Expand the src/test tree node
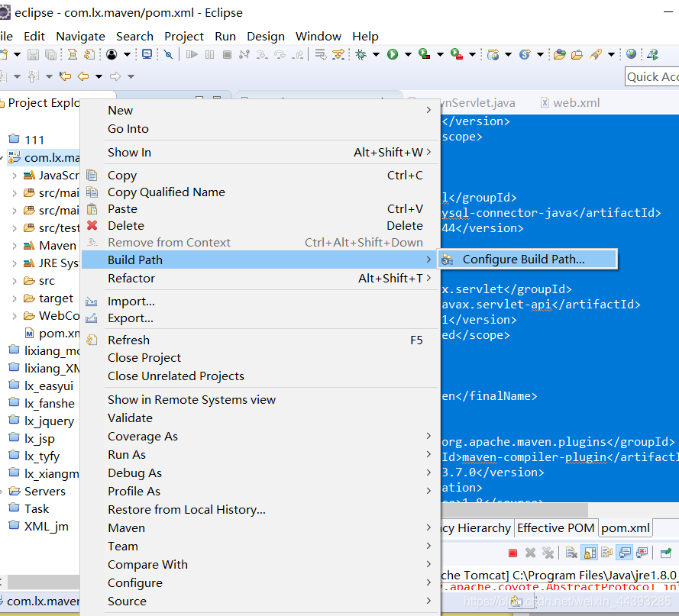 click(x=15, y=228)
